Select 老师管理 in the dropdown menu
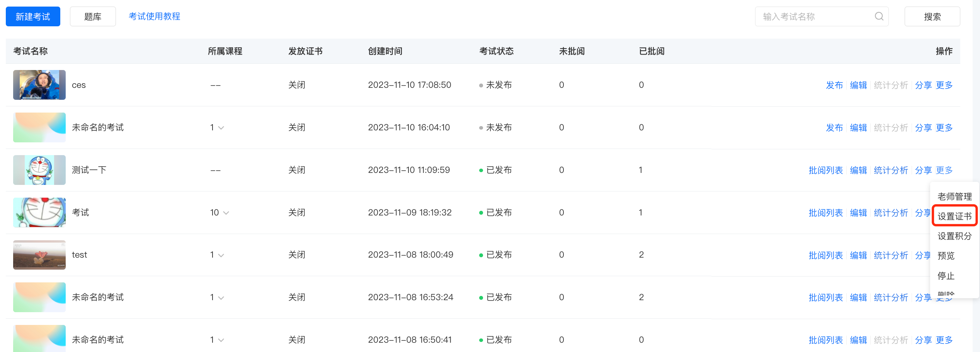Viewport: 980px width, 352px height. (954, 197)
